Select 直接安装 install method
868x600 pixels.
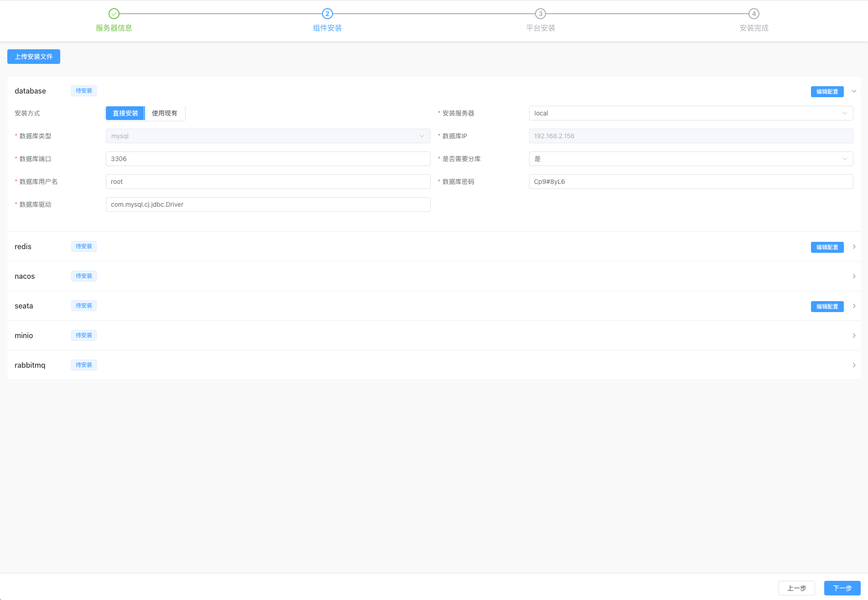(x=125, y=113)
